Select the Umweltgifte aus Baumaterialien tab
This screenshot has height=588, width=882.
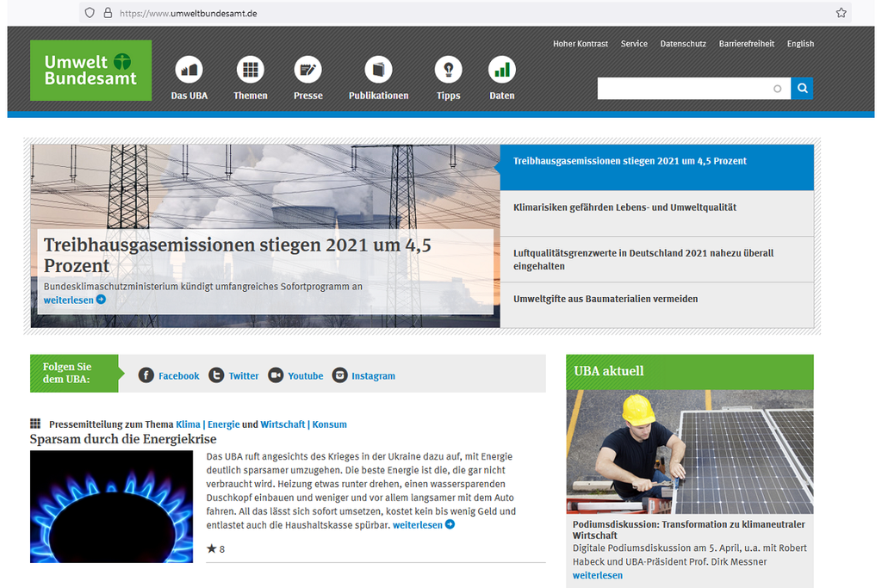(606, 299)
